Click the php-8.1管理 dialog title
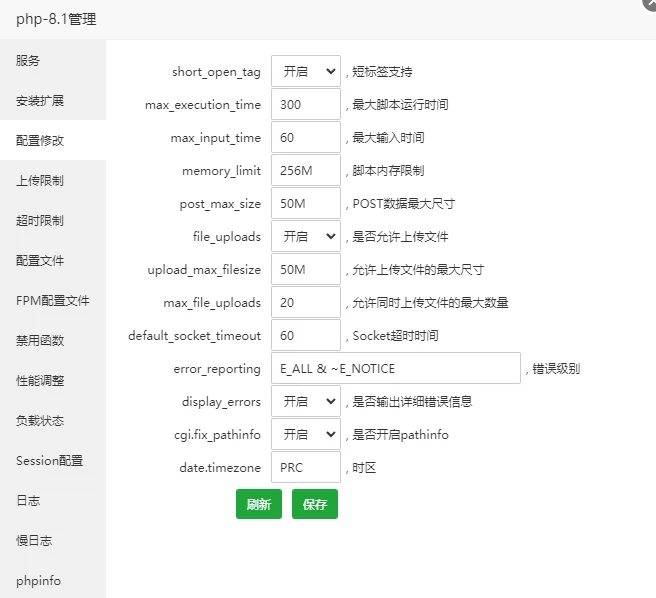Image resolution: width=656 pixels, height=598 pixels. pos(56,19)
